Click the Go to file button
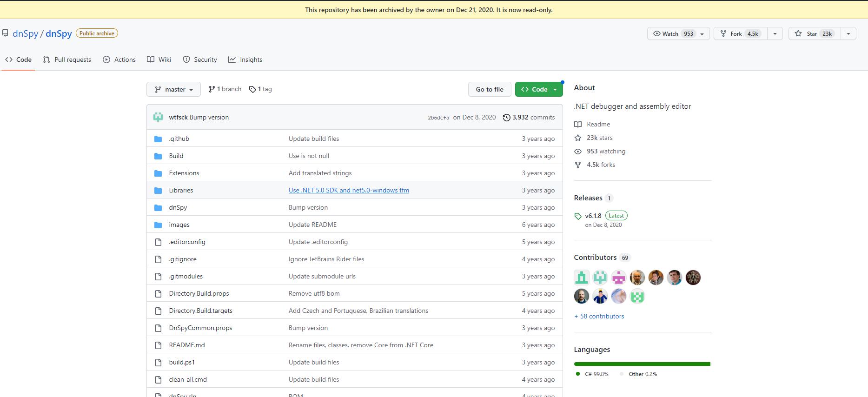The image size is (868, 397). tap(490, 89)
